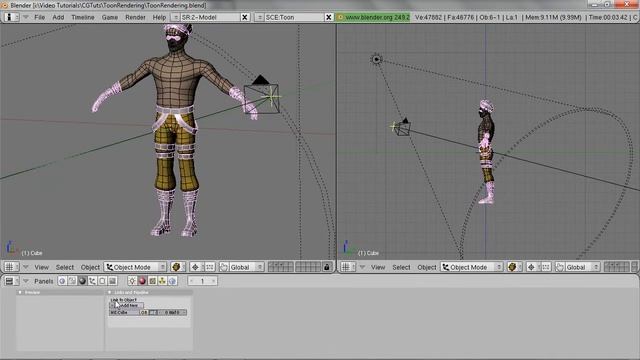
Task: Select a layer in left viewport second layer block
Action: click(308, 267)
